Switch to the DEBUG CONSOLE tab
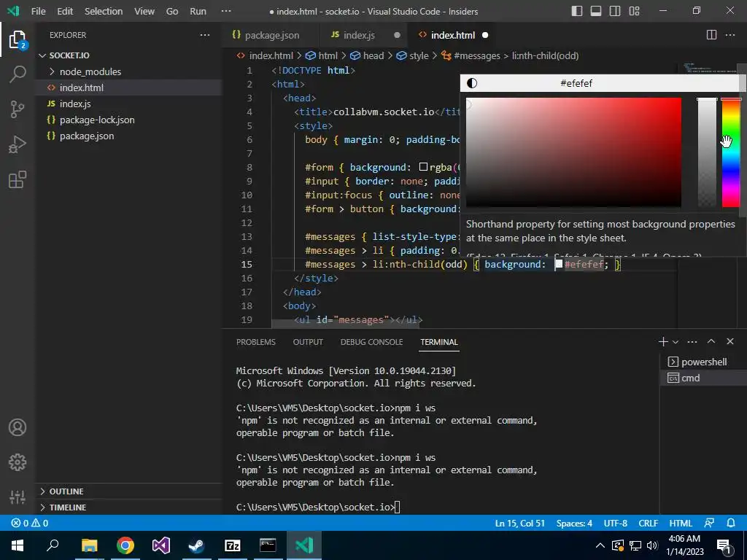Viewport: 747px width, 560px height. pos(371,342)
